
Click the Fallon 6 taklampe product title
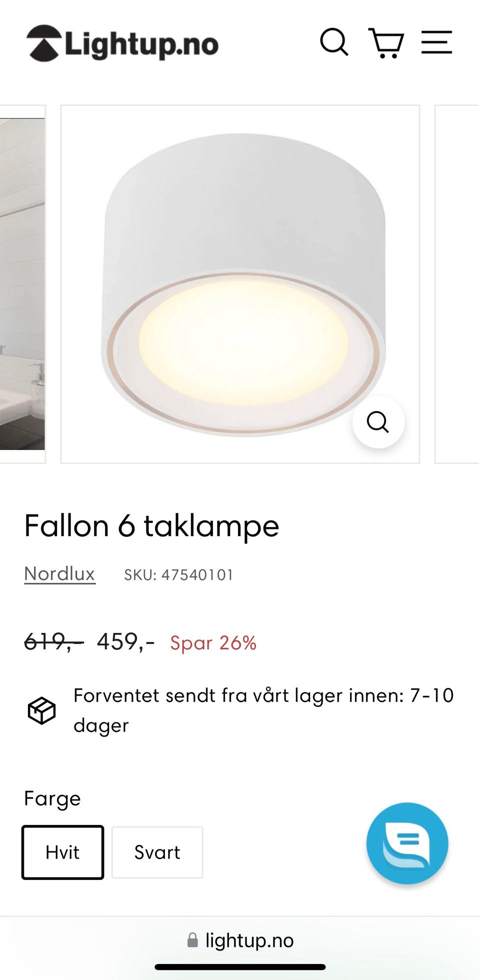tap(151, 526)
